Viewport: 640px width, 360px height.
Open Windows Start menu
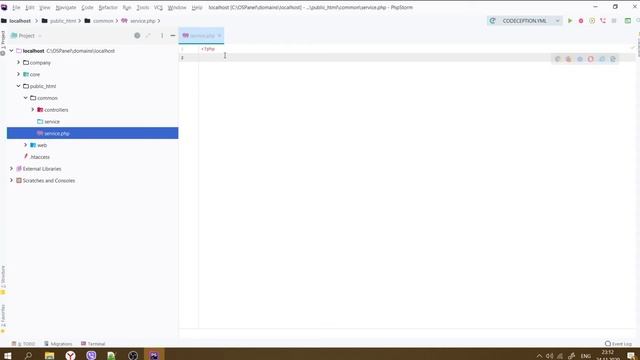8,356
